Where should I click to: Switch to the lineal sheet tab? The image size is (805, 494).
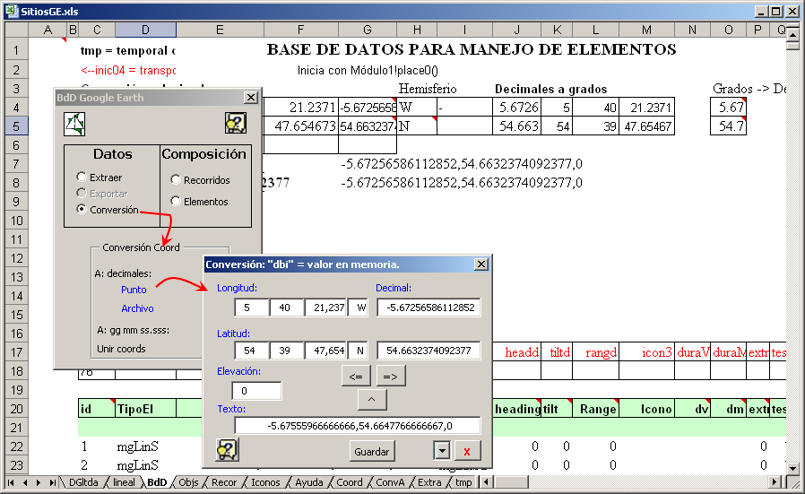point(124,482)
